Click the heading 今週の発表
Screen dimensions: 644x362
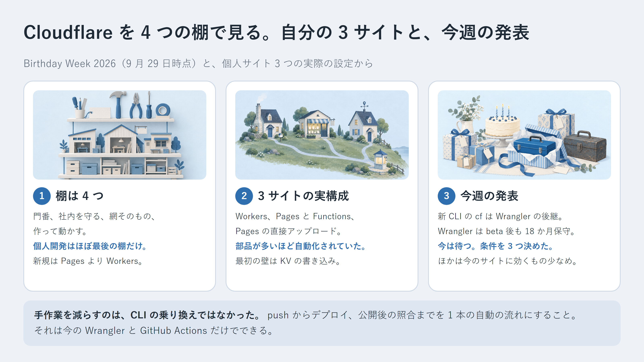(x=489, y=196)
